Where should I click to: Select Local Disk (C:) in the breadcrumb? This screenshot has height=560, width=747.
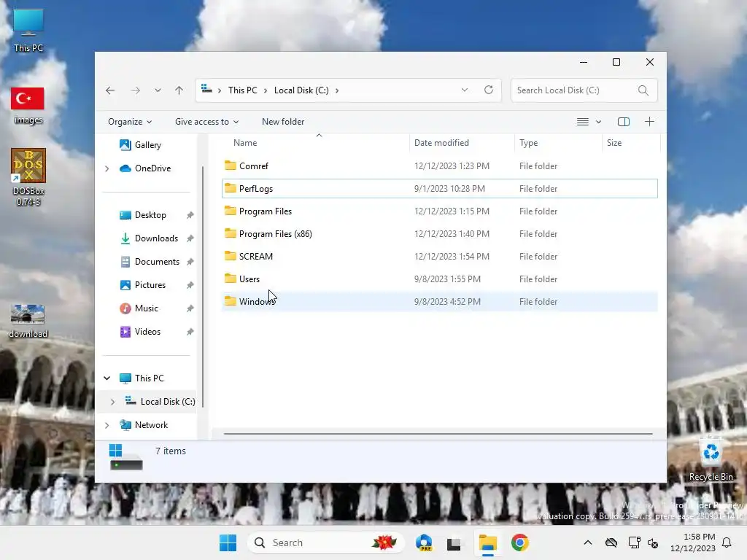pos(301,90)
